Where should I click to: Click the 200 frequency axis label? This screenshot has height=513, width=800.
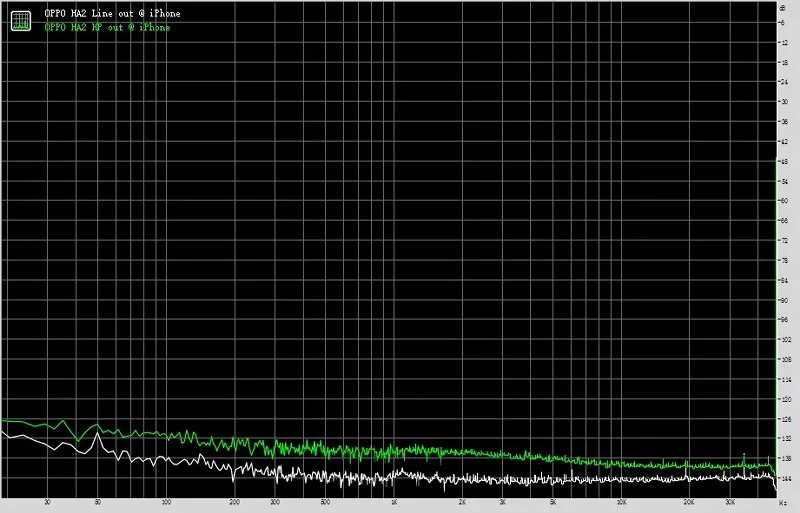234,502
